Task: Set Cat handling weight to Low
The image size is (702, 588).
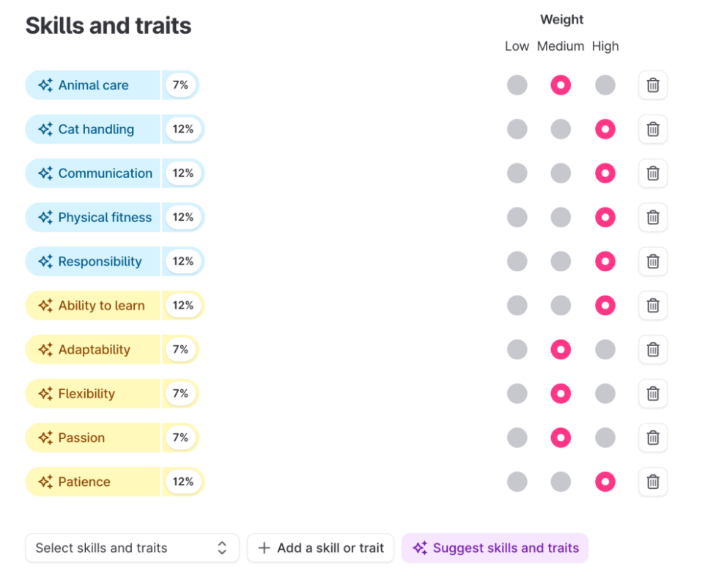Action: pyautogui.click(x=517, y=129)
